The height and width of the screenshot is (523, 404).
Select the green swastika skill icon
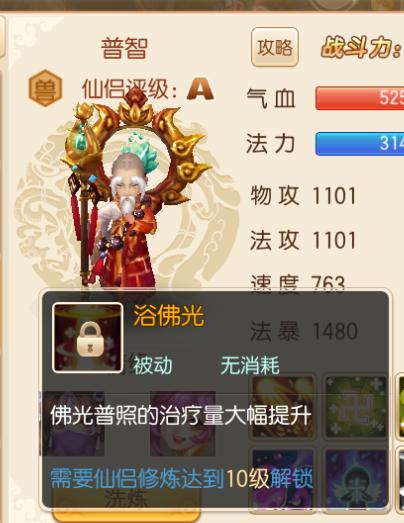coord(356,406)
